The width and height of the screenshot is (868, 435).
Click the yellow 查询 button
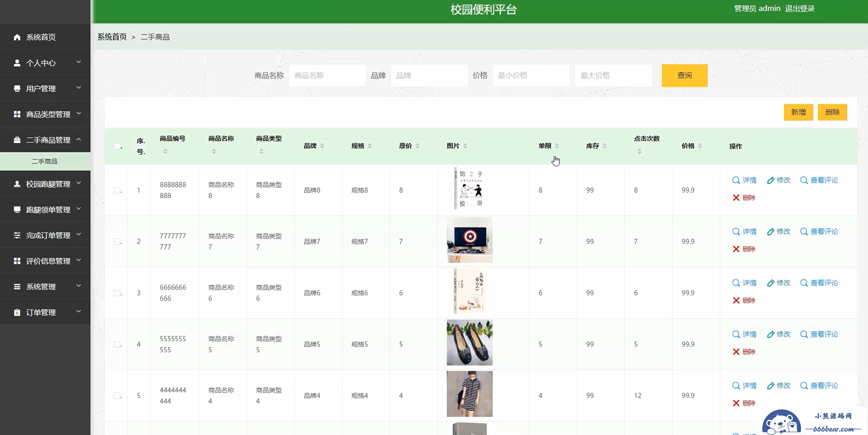(x=684, y=76)
